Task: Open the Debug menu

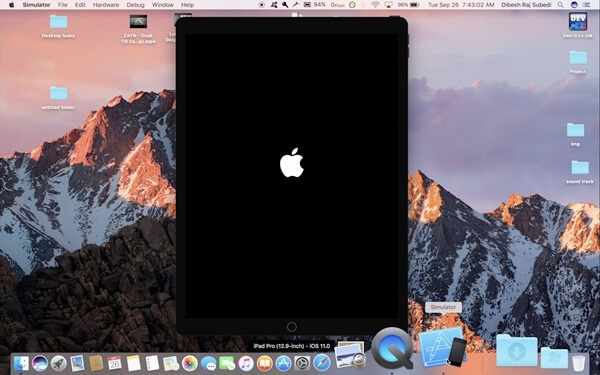Action: pyautogui.click(x=135, y=5)
